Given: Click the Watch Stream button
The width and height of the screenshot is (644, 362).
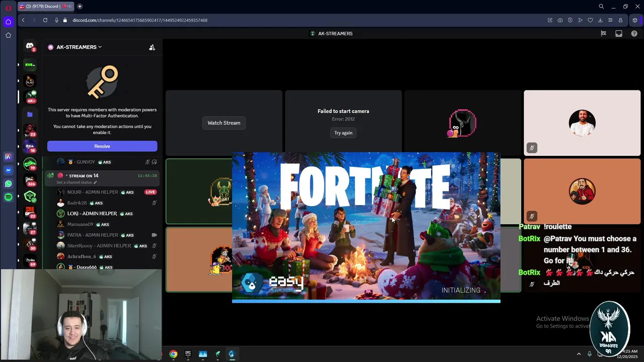Looking at the screenshot, I should click(224, 123).
